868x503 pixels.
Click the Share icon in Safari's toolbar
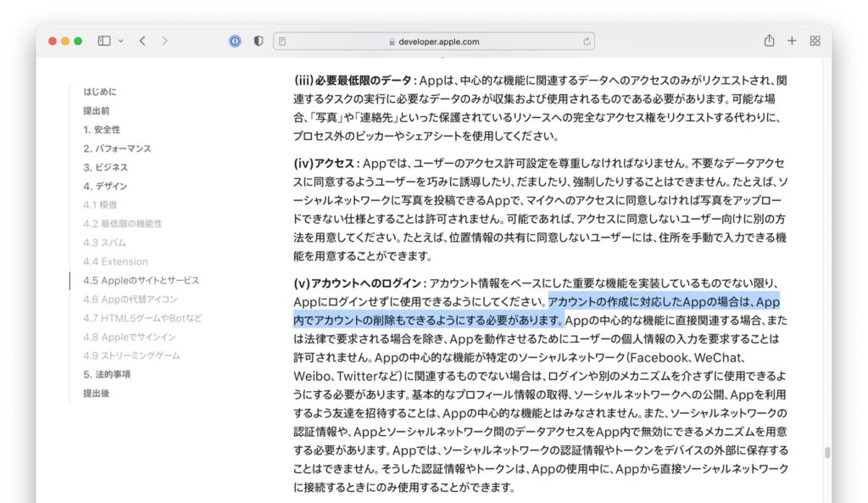769,40
